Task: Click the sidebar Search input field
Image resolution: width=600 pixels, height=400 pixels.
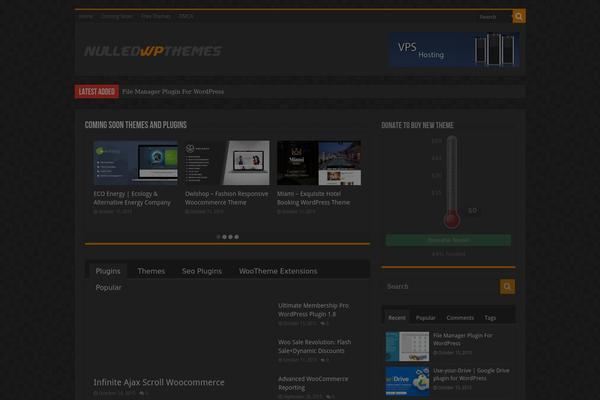Action: pos(440,287)
